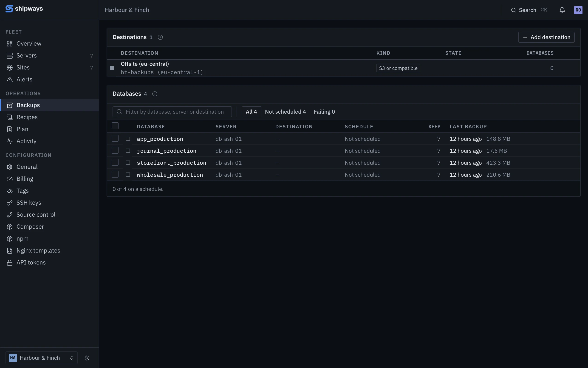Viewport: 588px width, 368px height.
Task: Open Recipes under Operations
Action: (49, 117)
